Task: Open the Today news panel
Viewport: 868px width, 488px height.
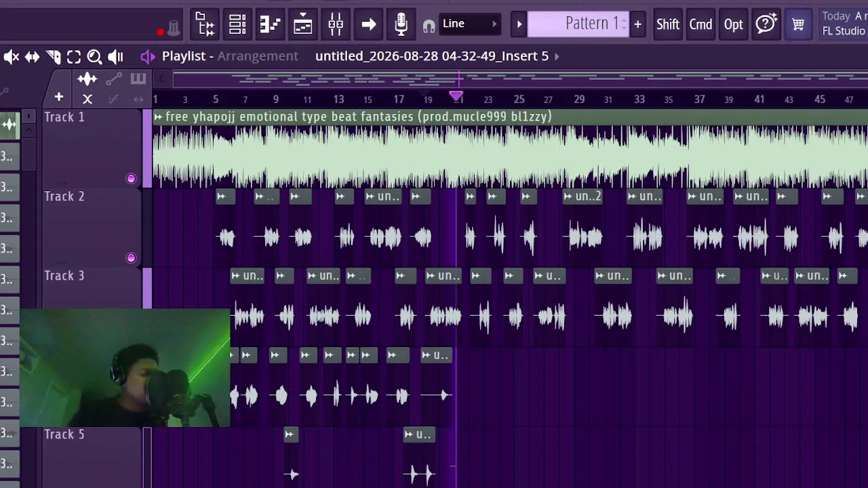Action: coord(843,24)
